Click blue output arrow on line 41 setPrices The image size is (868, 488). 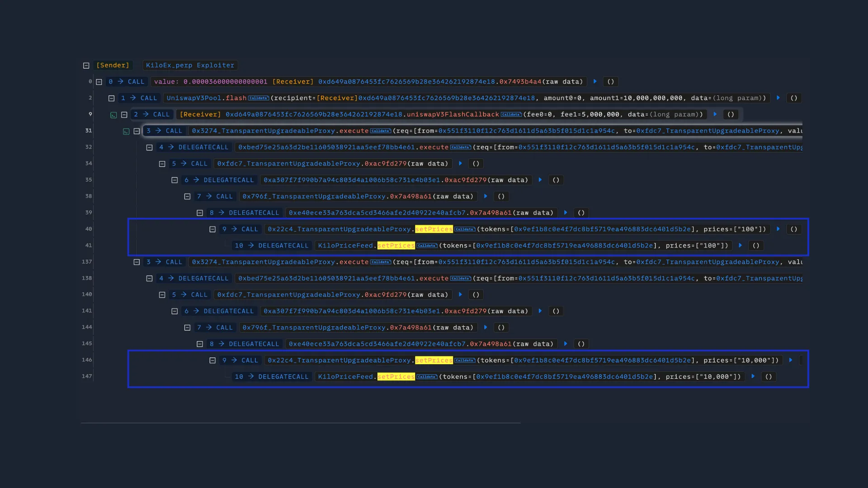(740, 245)
